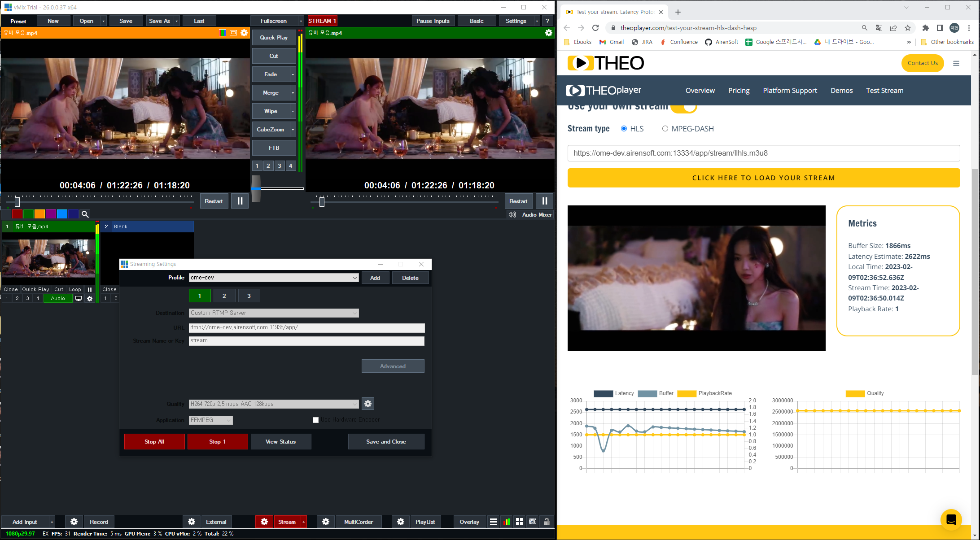Open the Profile dropdown showing ome-dev
The width and height of the screenshot is (980, 540).
274,277
